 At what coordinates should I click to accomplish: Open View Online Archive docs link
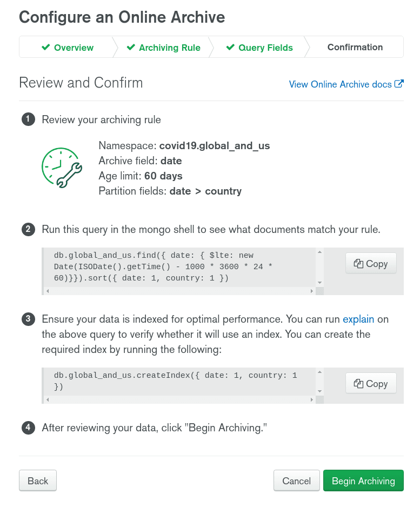340,84
